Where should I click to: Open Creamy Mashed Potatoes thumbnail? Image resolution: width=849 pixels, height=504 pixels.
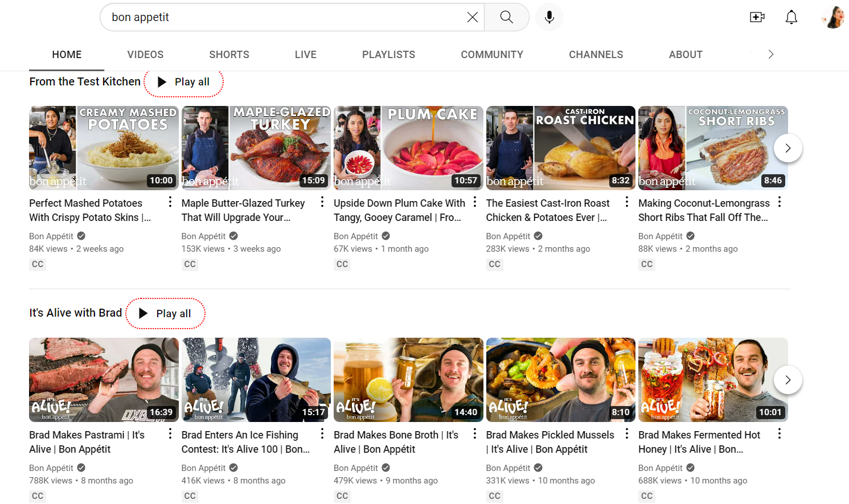tap(104, 148)
